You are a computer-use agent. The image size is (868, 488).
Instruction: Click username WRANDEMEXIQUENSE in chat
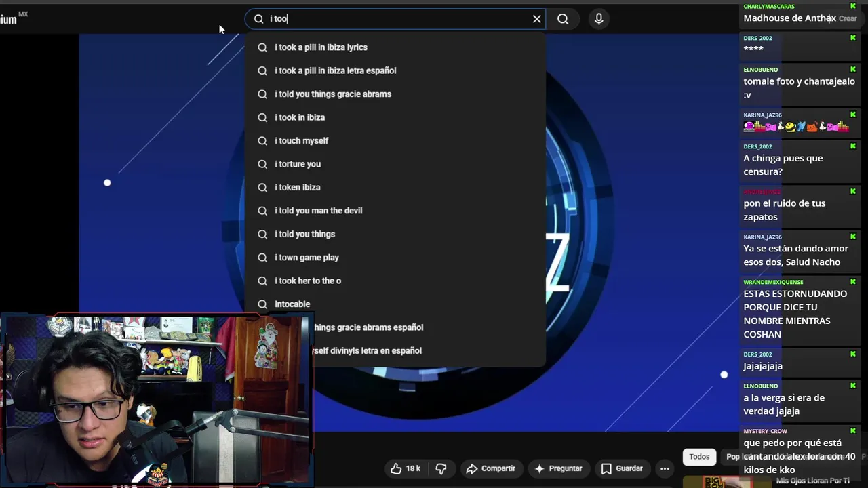pyautogui.click(x=773, y=282)
